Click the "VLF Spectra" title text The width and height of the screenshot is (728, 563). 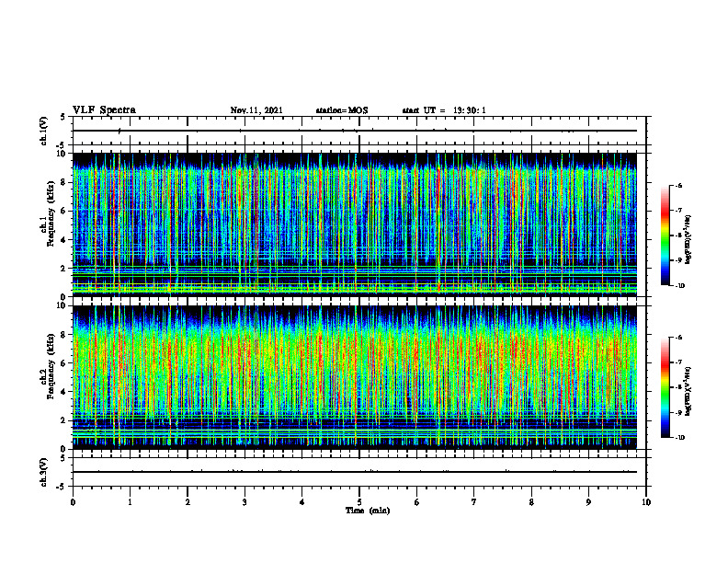(104, 110)
